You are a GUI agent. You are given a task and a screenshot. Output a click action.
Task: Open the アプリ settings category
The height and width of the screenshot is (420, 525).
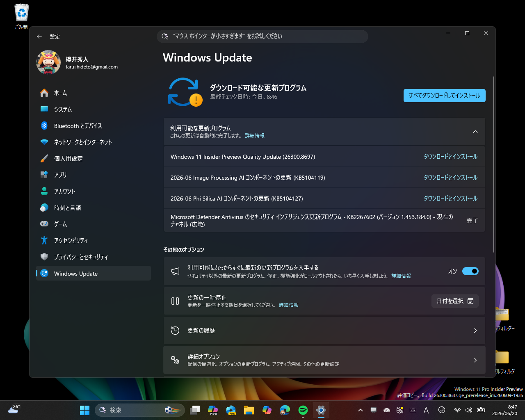[94, 175]
